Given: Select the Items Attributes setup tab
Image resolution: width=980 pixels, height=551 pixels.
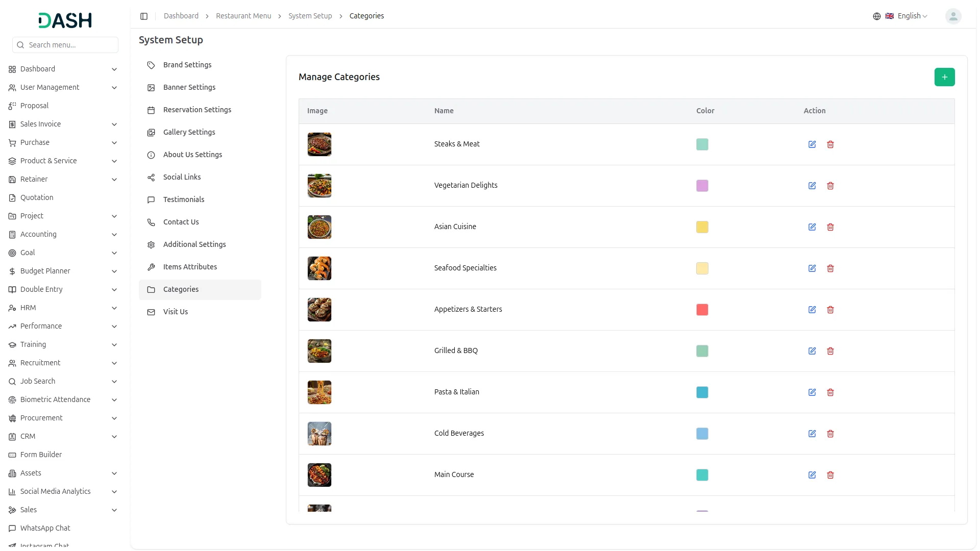Looking at the screenshot, I should point(190,267).
